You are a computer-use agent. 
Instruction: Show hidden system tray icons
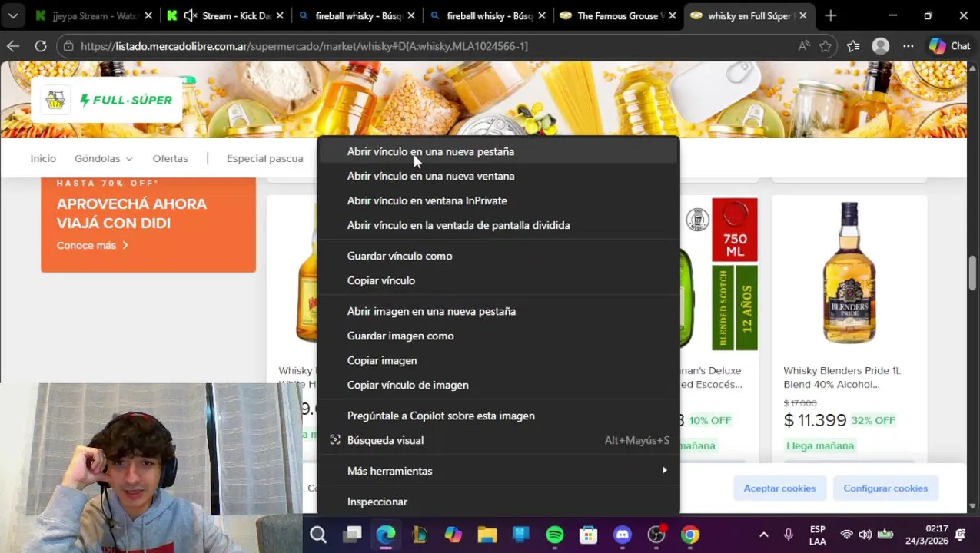click(x=763, y=535)
